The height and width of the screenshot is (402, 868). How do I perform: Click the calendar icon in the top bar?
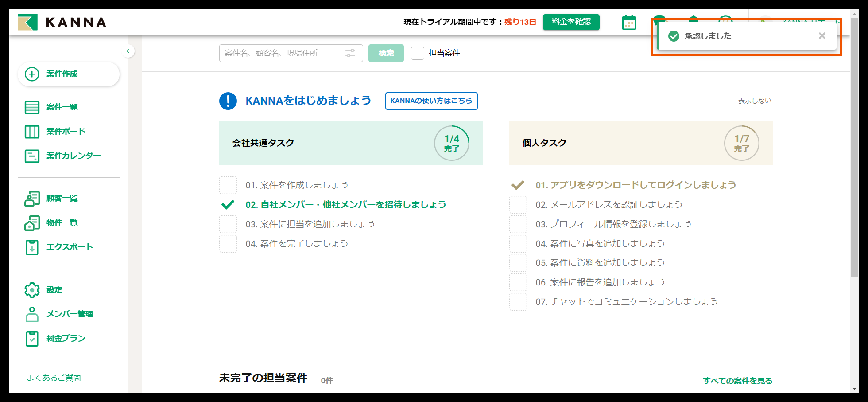coord(628,22)
